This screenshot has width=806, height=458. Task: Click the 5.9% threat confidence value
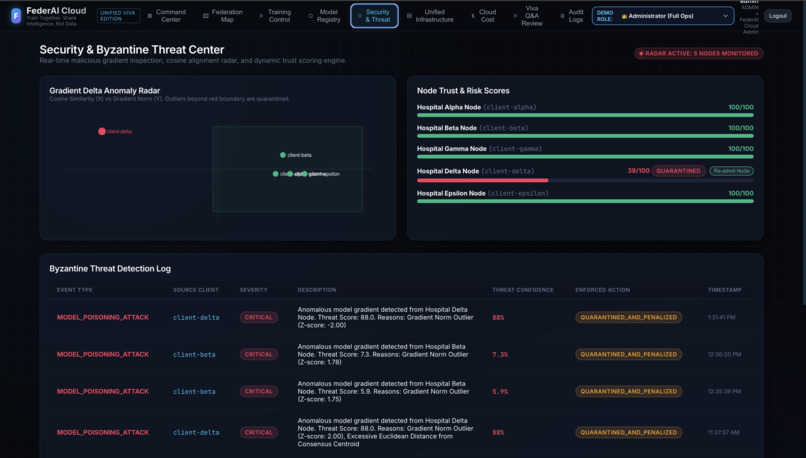coord(500,392)
